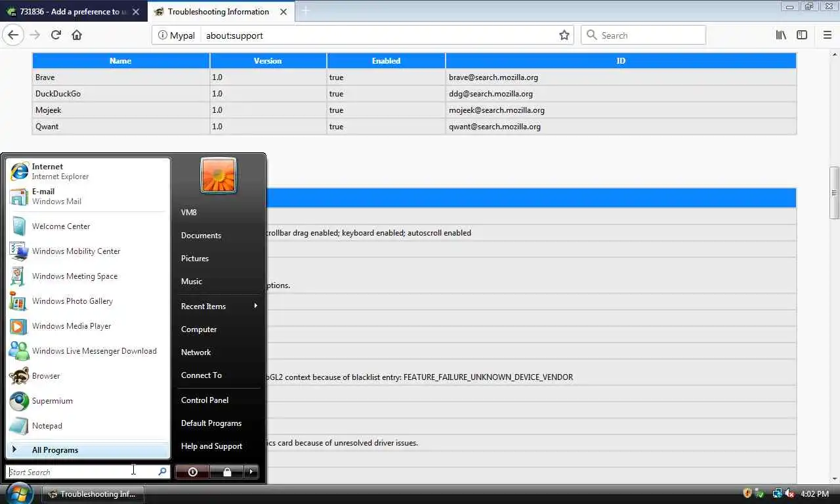The height and width of the screenshot is (504, 840).
Task: Select the brave@search.mozilla.org cell
Action: click(621, 77)
